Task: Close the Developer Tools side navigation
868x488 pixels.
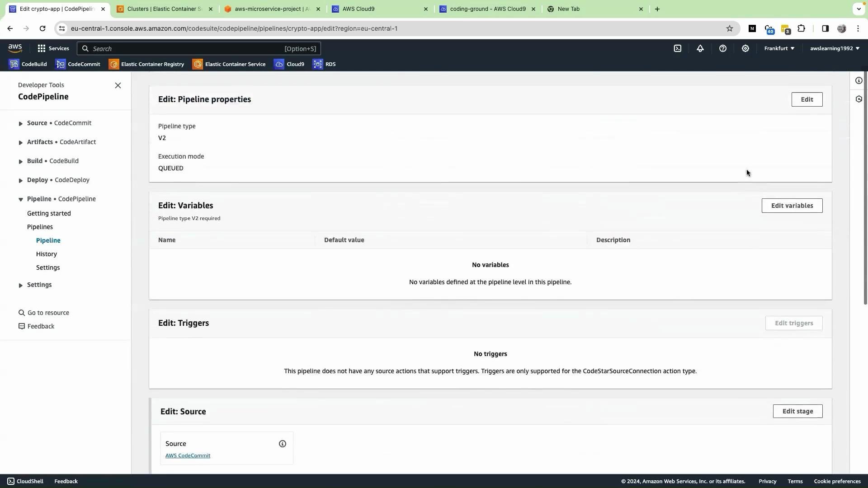Action: [118, 85]
